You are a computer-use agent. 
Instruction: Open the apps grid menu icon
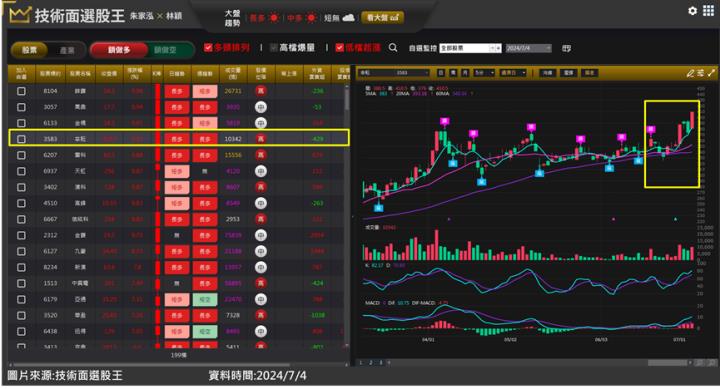click(x=708, y=11)
